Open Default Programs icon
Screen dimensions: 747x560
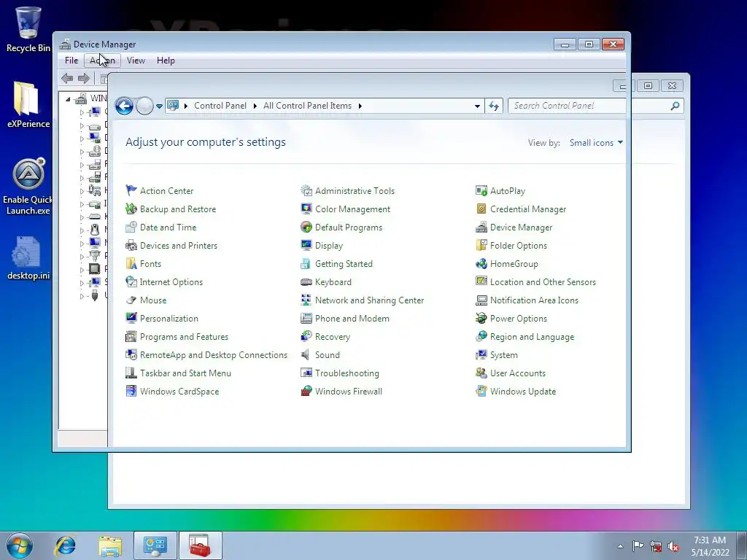(x=306, y=227)
